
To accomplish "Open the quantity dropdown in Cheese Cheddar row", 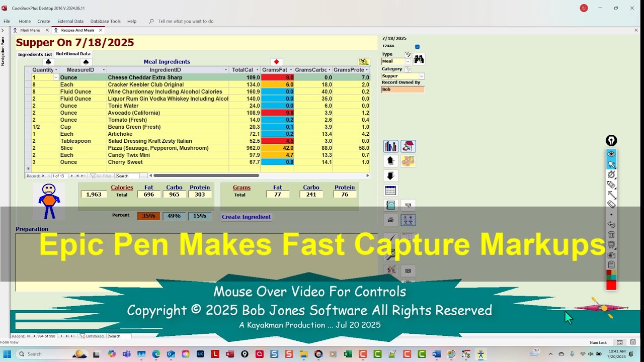I will coord(56,77).
